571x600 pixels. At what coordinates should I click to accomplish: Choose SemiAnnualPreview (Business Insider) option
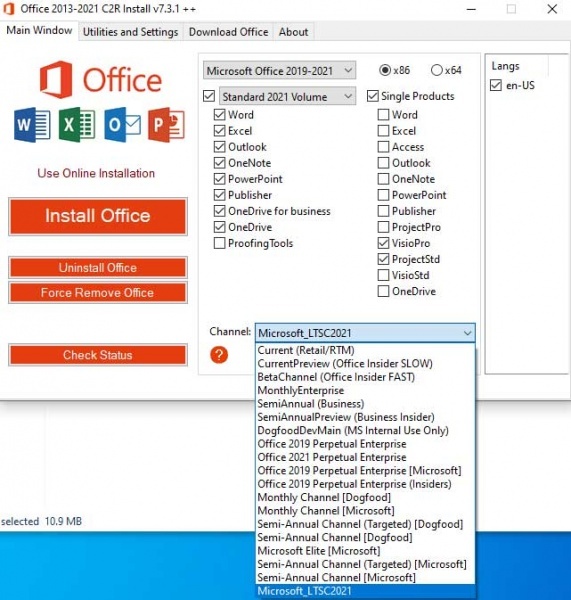tap(365, 417)
